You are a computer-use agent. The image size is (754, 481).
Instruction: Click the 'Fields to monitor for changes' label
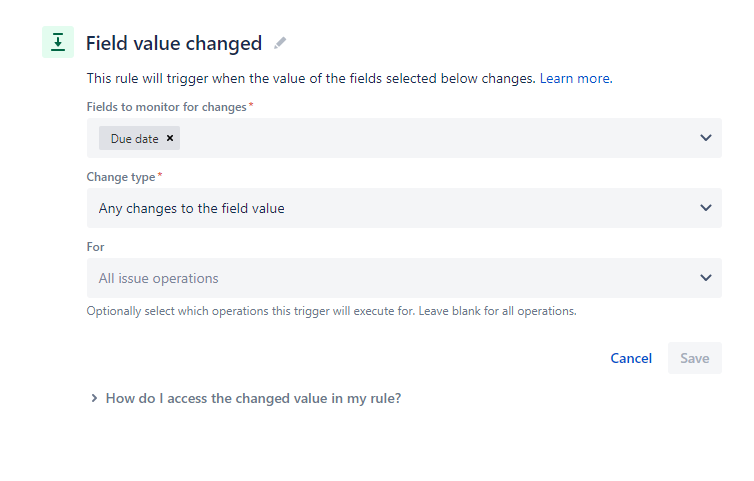[166, 107]
